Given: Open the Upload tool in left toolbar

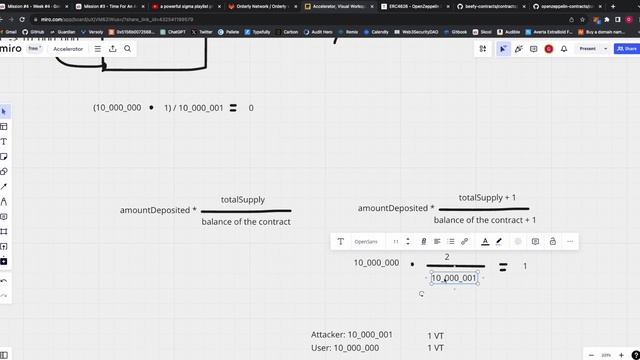Looking at the screenshot, I should [x=4, y=247].
